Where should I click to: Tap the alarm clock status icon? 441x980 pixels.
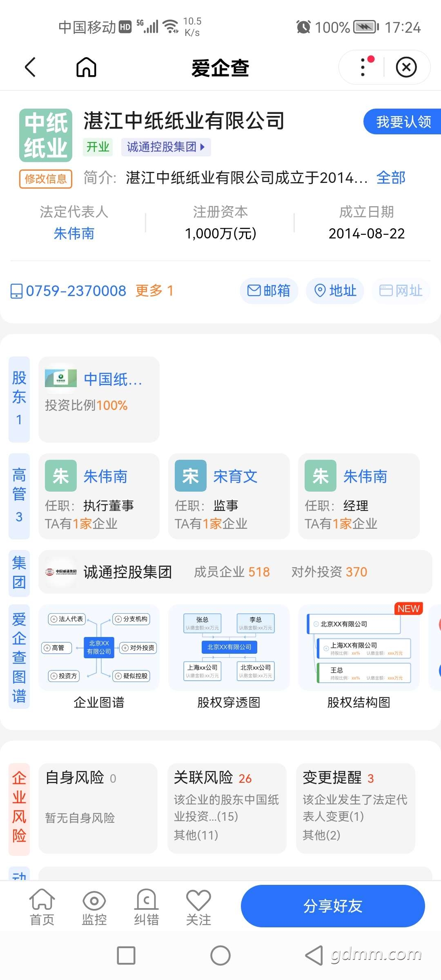coord(303,27)
